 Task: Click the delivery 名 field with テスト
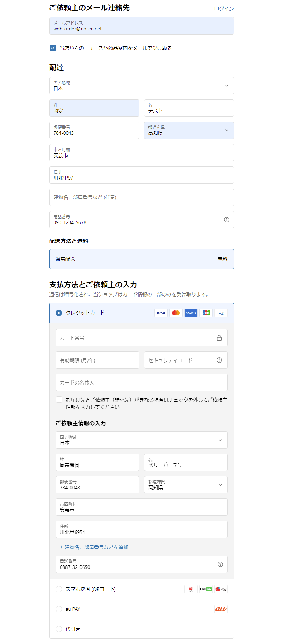coord(189,108)
